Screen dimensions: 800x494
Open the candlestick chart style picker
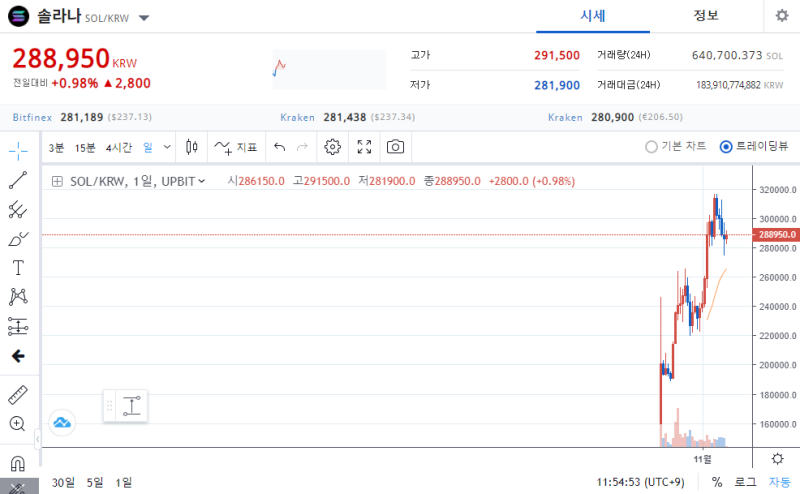click(191, 147)
